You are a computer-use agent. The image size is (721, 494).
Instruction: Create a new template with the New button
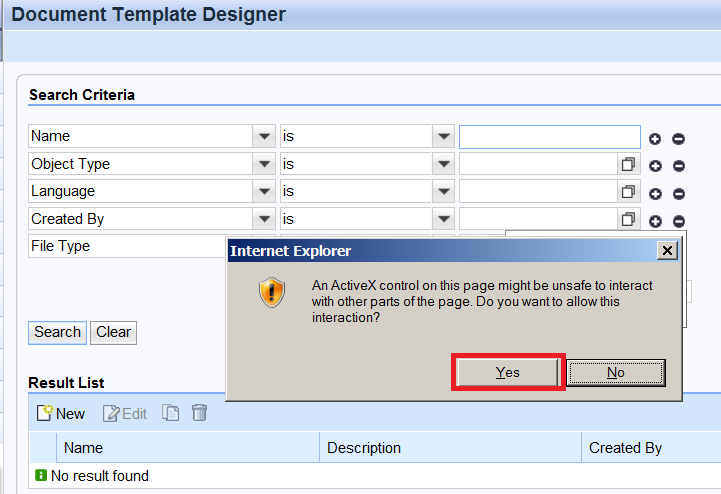(61, 413)
